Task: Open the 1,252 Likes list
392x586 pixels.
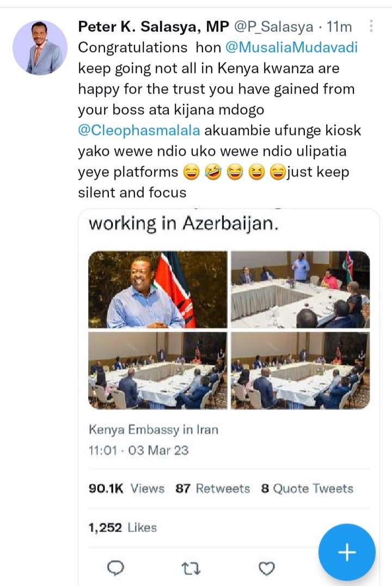Action: [122, 527]
